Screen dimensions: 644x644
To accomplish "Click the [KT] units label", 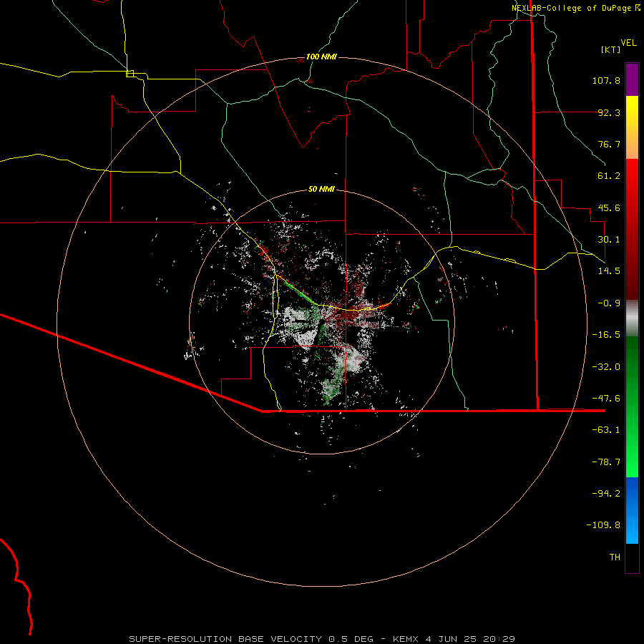I will pyautogui.click(x=611, y=49).
